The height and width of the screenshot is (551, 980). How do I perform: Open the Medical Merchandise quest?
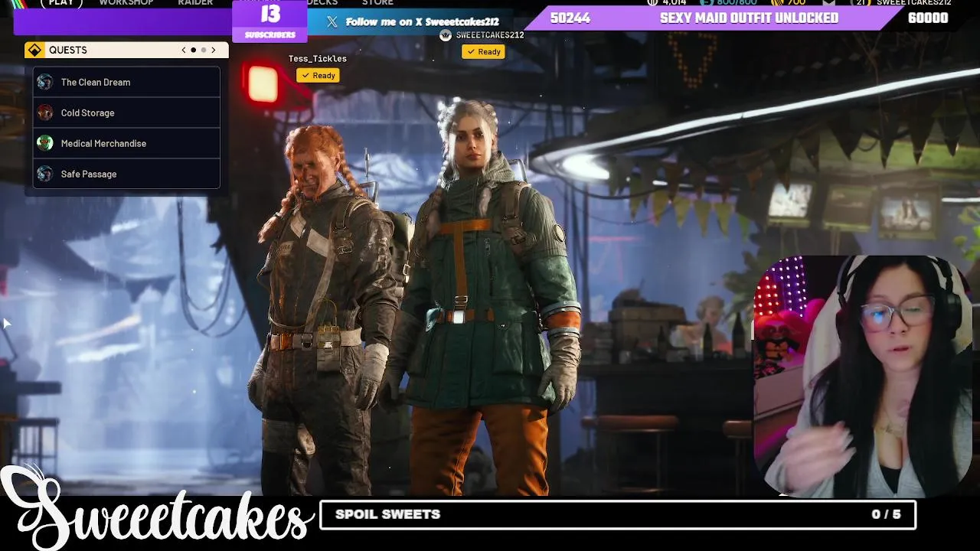click(x=126, y=143)
